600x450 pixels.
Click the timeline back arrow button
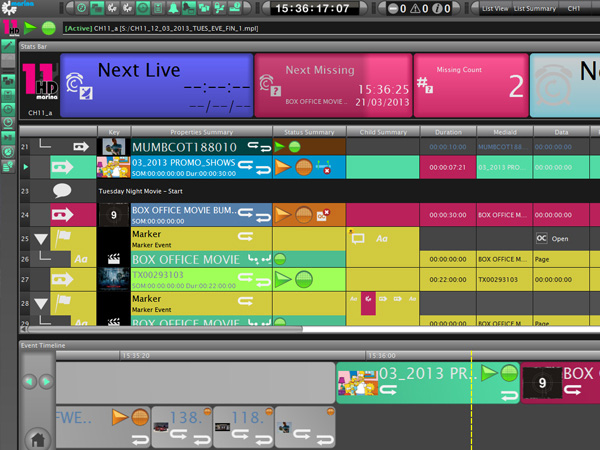coord(30,382)
